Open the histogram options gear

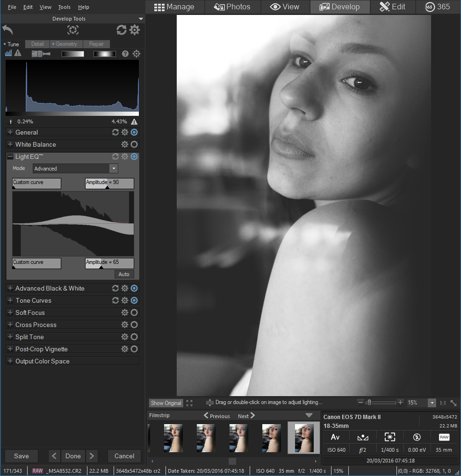click(137, 54)
